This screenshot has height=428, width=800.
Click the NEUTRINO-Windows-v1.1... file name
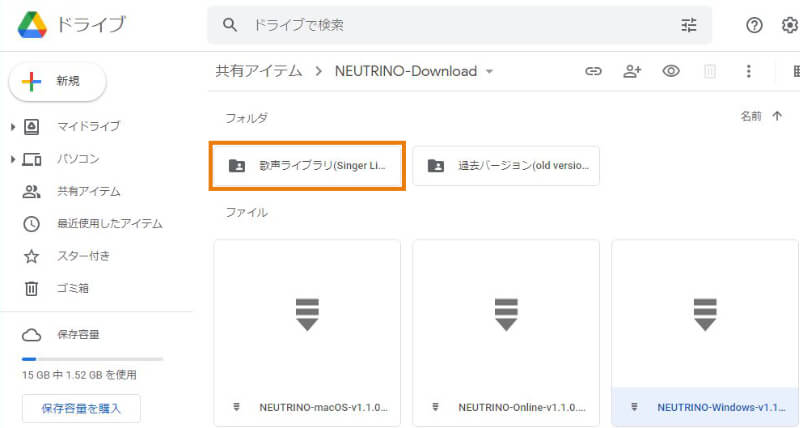point(721,408)
